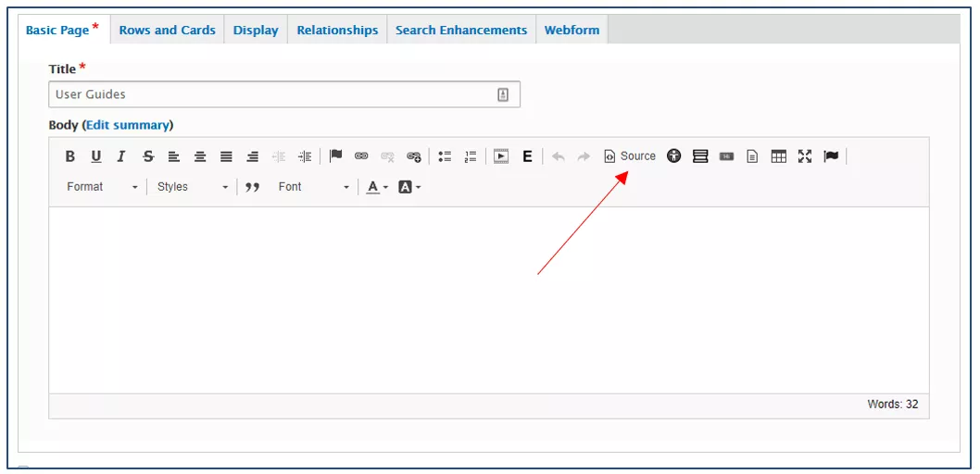Image resolution: width=980 pixels, height=474 pixels.
Task: Click the waving black flag icon
Action: 831,156
